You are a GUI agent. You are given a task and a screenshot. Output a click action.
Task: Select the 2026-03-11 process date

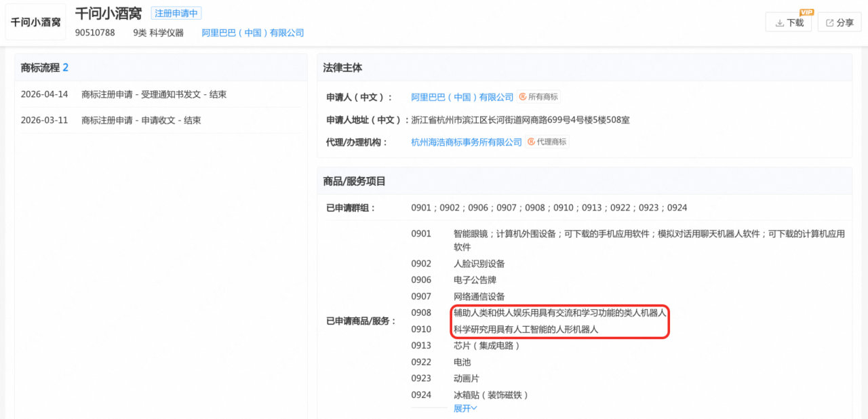(x=45, y=120)
